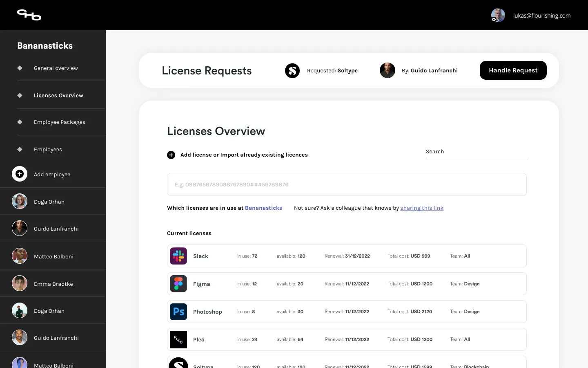Go to Licenses Overview menu item
The height and width of the screenshot is (368, 588).
58,96
